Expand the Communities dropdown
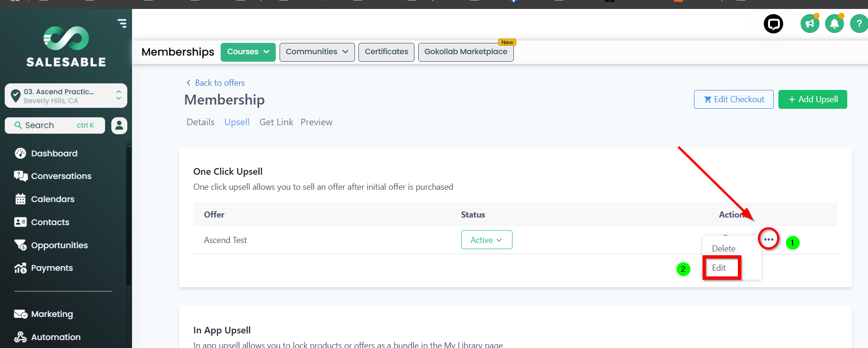 point(317,52)
